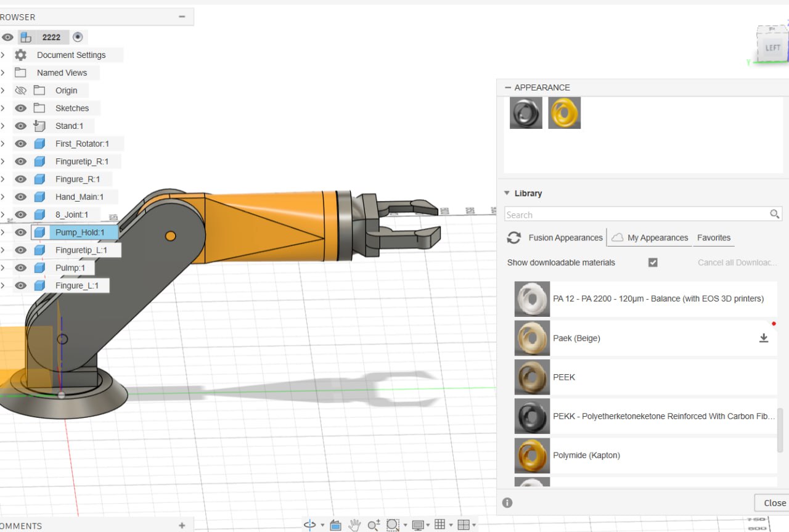
Task: Open the Viewports dropdown arrow
Action: [x=474, y=526]
